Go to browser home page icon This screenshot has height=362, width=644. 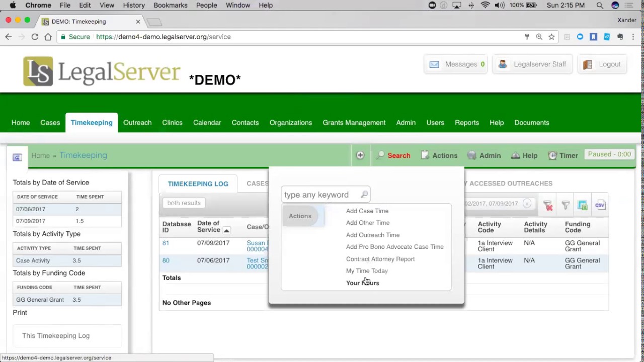(x=48, y=37)
